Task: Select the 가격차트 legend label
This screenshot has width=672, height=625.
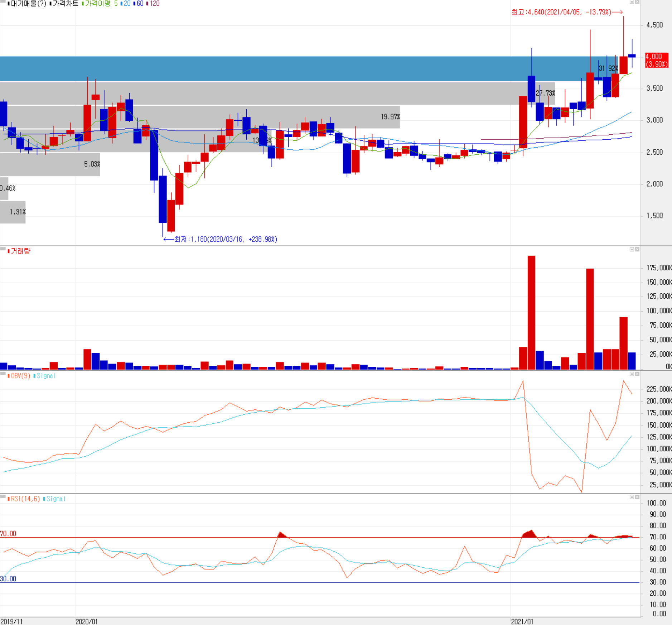Action: click(66, 4)
